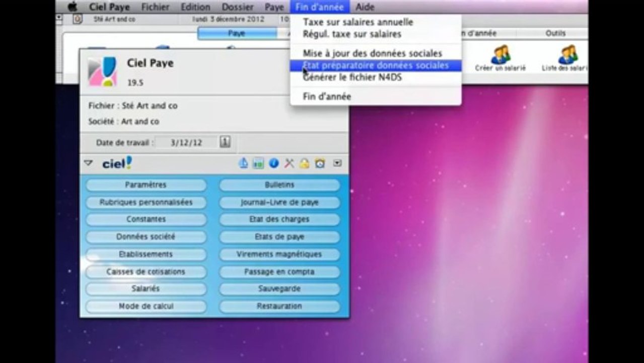Image resolution: width=644 pixels, height=363 pixels.
Task: Click the Sauvegarde button
Action: click(x=279, y=289)
